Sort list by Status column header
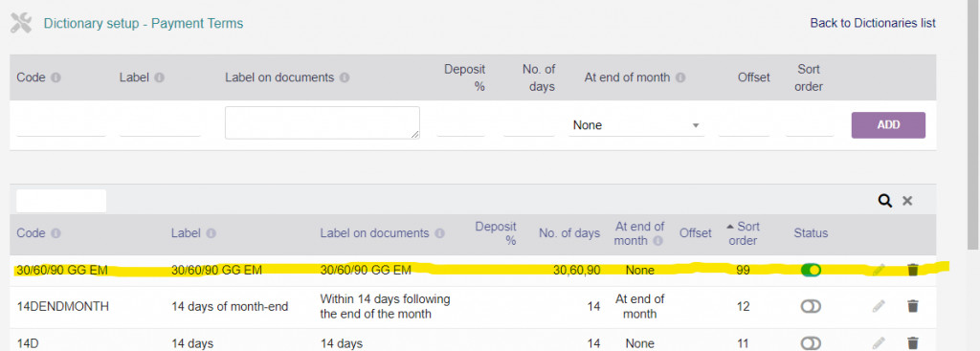980x351 pixels. [x=811, y=233]
